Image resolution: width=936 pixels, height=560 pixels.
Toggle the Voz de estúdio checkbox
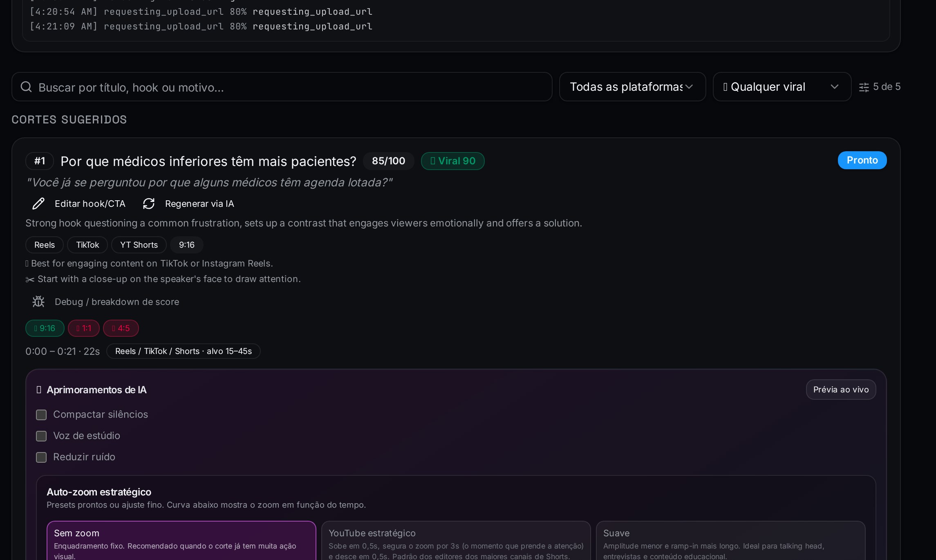(41, 436)
